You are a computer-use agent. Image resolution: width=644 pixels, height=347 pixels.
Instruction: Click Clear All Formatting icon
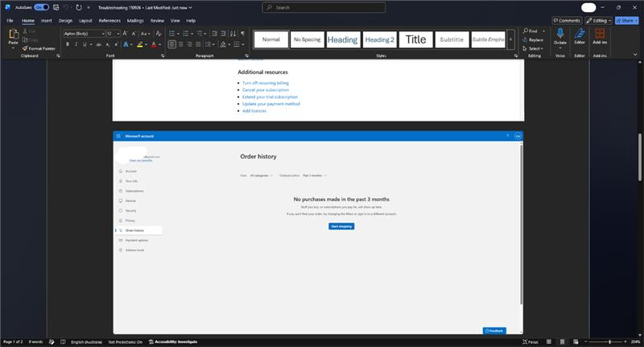point(159,34)
